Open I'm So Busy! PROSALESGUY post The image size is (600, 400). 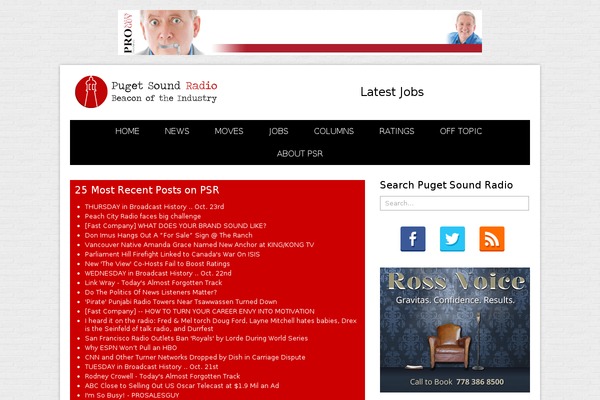tap(132, 395)
